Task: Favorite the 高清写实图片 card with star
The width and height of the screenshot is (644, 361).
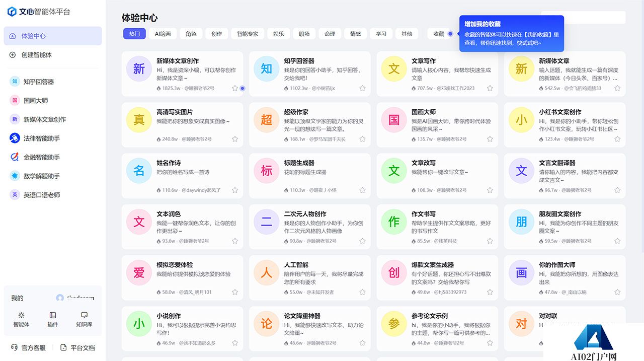Action: click(235, 139)
